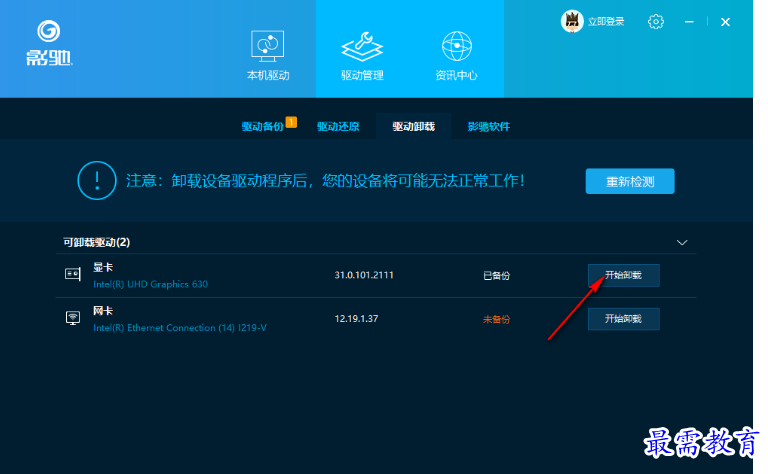
Task: Start uninstalling the 网卡 driver
Action: pos(624,319)
